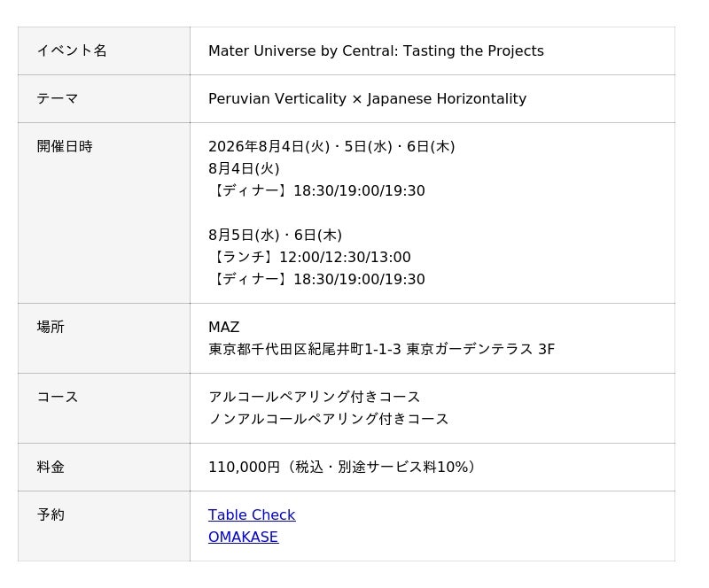The image size is (709, 588).
Task: Click the ノンアルコールペアリング付きコース line
Action: pyautogui.click(x=328, y=419)
